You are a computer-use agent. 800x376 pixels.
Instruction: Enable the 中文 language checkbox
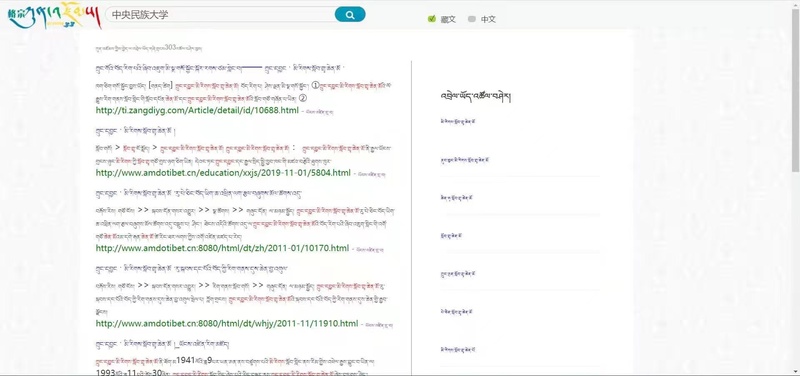pyautogui.click(x=471, y=19)
